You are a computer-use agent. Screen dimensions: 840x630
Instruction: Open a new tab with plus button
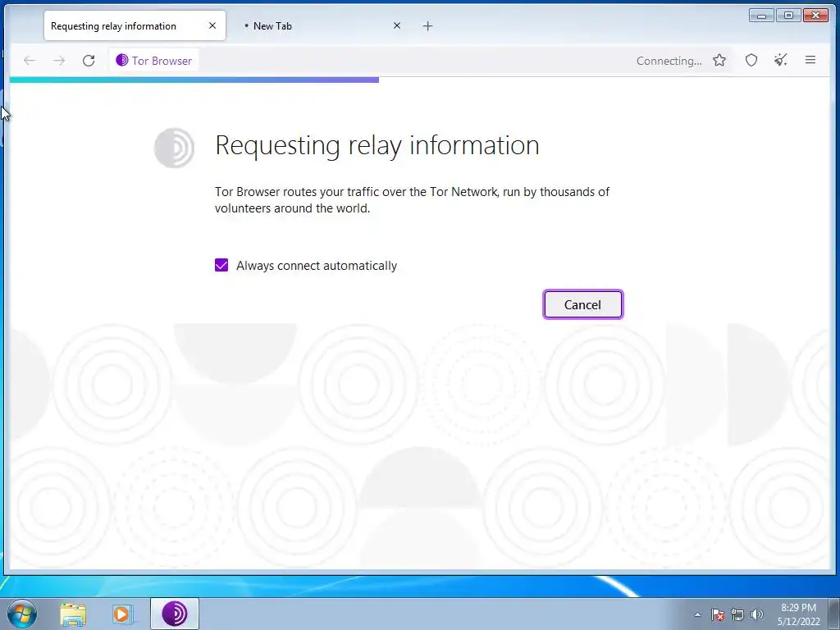(x=427, y=25)
